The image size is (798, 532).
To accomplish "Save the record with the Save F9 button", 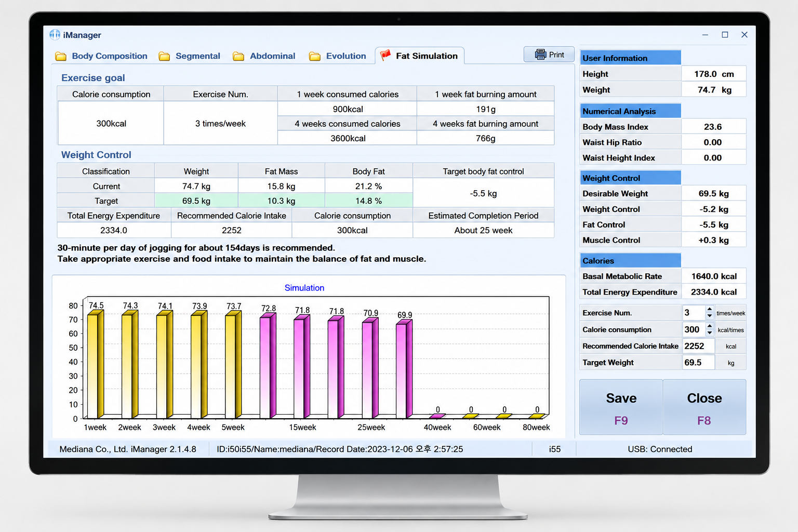I will coord(621,407).
